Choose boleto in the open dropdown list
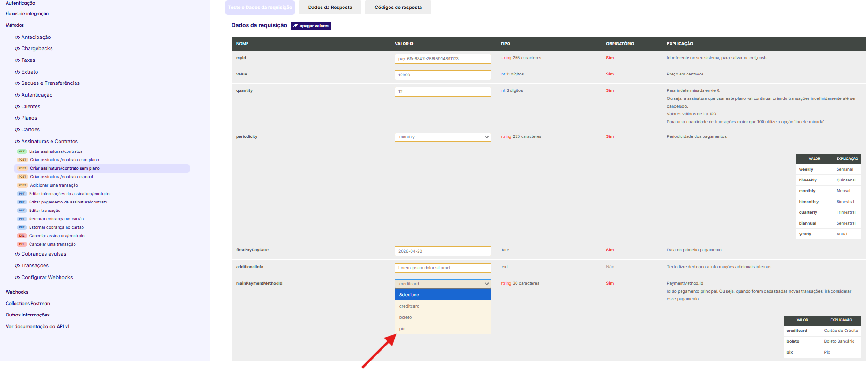This screenshot has width=868, height=369. (405, 317)
